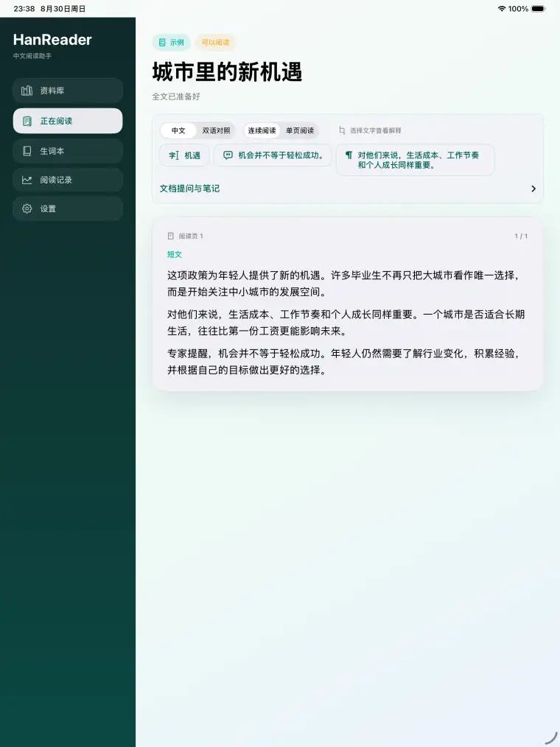Open 阅读记录 chart icon
This screenshot has width=560, height=747.
click(x=27, y=180)
